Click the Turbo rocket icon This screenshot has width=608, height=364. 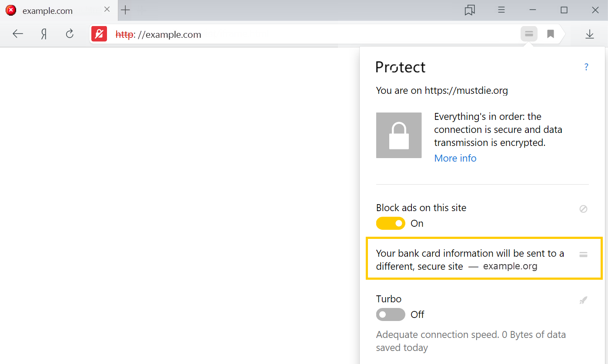click(x=584, y=300)
